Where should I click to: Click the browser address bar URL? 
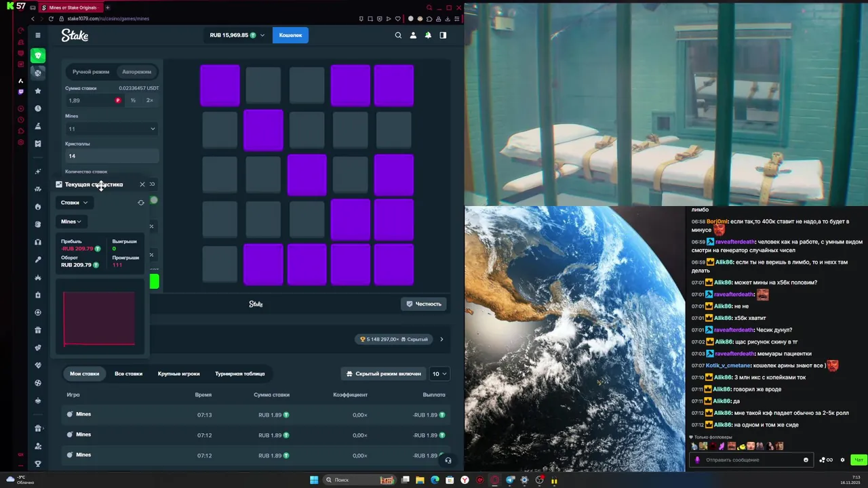[108, 18]
